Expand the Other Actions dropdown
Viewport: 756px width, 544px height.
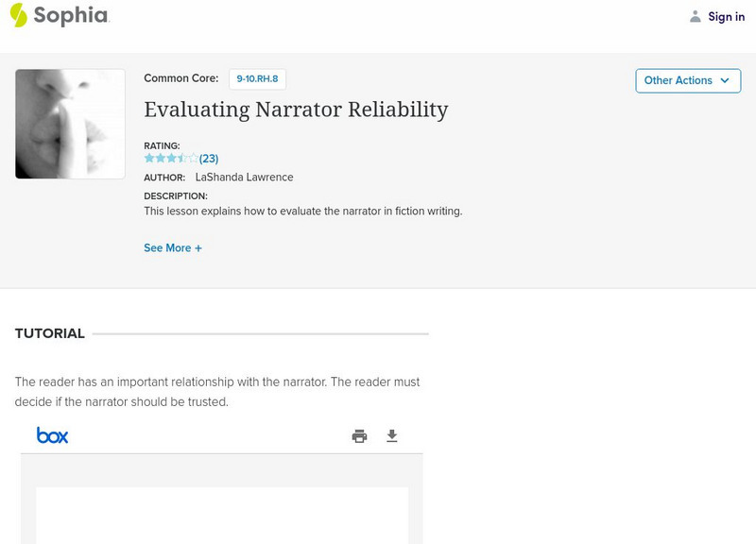click(x=688, y=80)
